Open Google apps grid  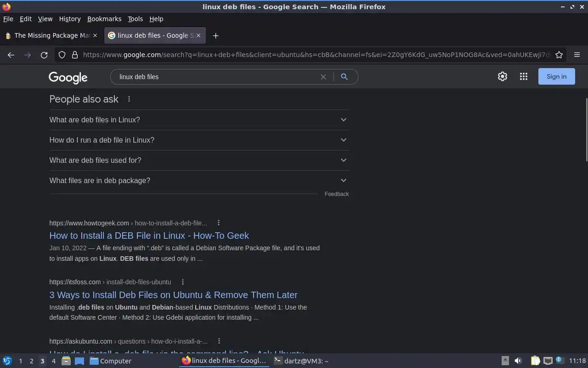524,77
